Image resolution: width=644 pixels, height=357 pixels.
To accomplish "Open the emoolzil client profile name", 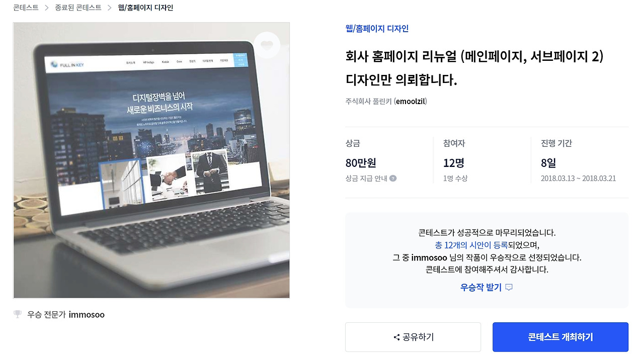I will tap(411, 102).
